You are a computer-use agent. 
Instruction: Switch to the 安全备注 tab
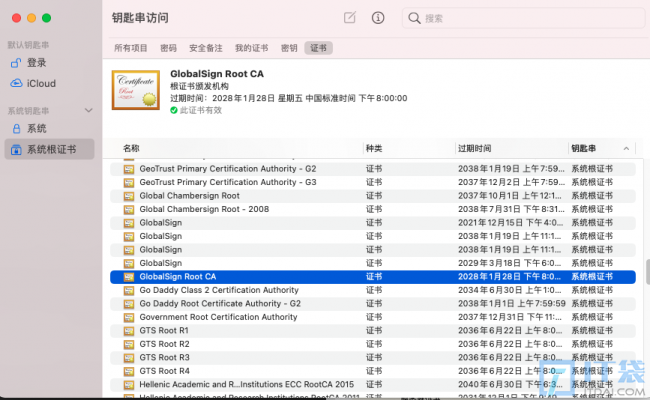click(x=206, y=48)
